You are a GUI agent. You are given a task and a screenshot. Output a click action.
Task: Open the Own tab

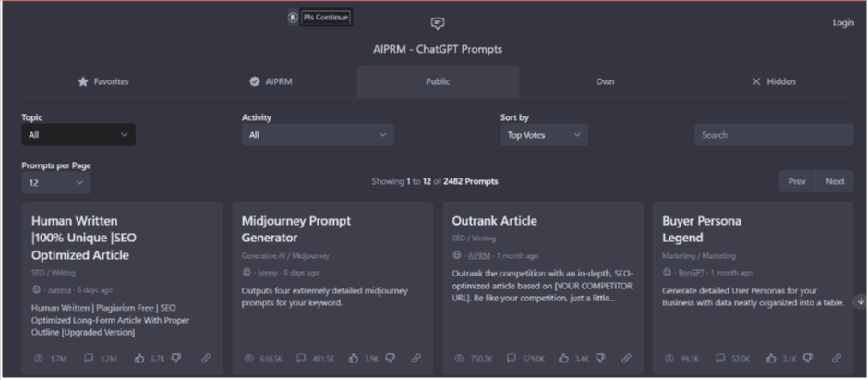pos(605,81)
